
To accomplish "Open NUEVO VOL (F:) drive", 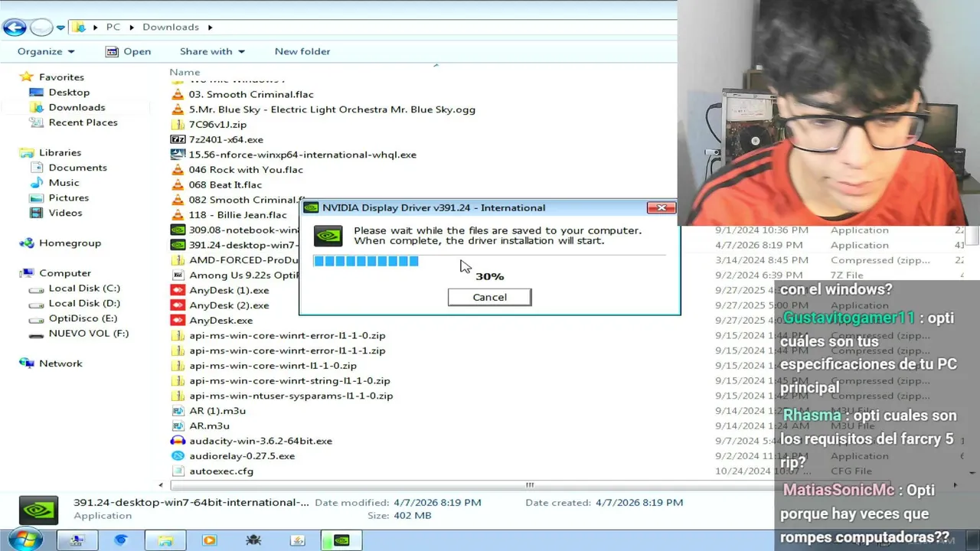I will 89,334.
